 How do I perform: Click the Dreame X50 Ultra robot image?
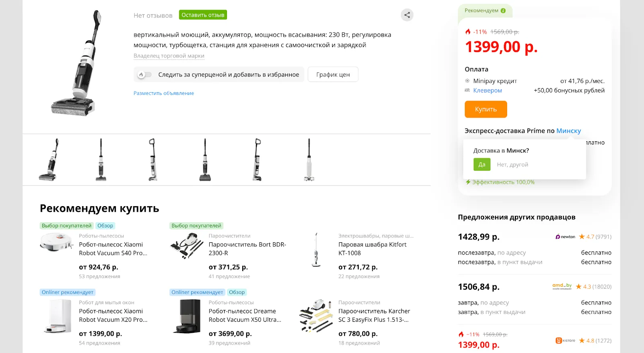[186, 316]
